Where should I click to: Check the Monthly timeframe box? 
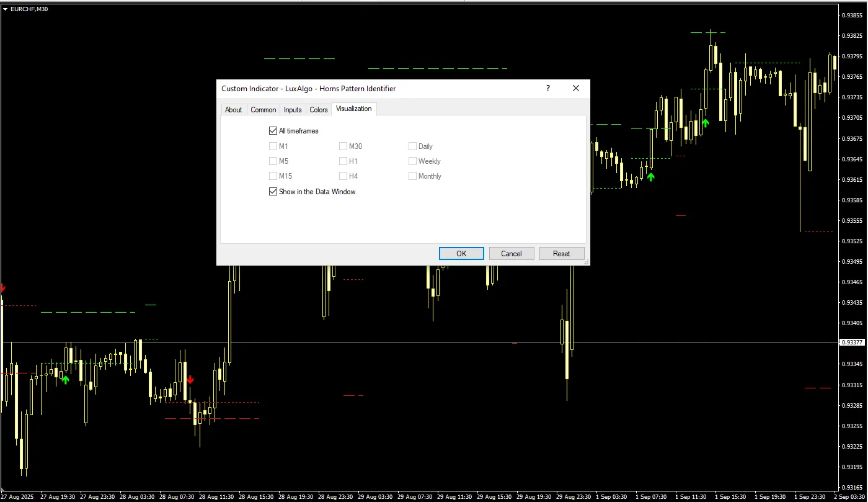point(412,176)
